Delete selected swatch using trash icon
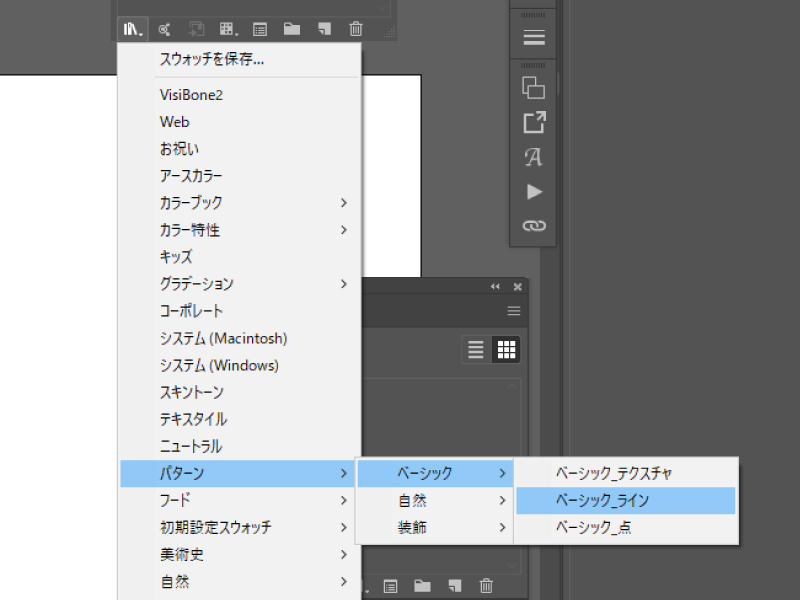Image resolution: width=800 pixels, height=600 pixels. coord(356,29)
